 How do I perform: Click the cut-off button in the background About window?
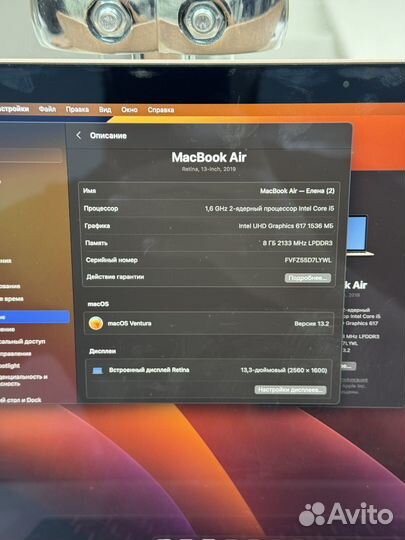click(348, 366)
